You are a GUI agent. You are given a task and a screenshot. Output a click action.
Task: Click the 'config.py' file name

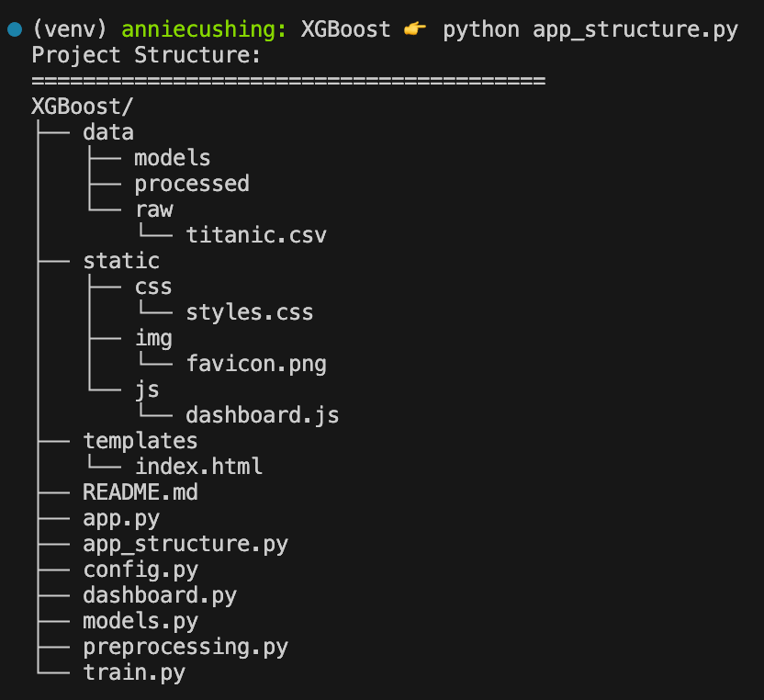140,570
